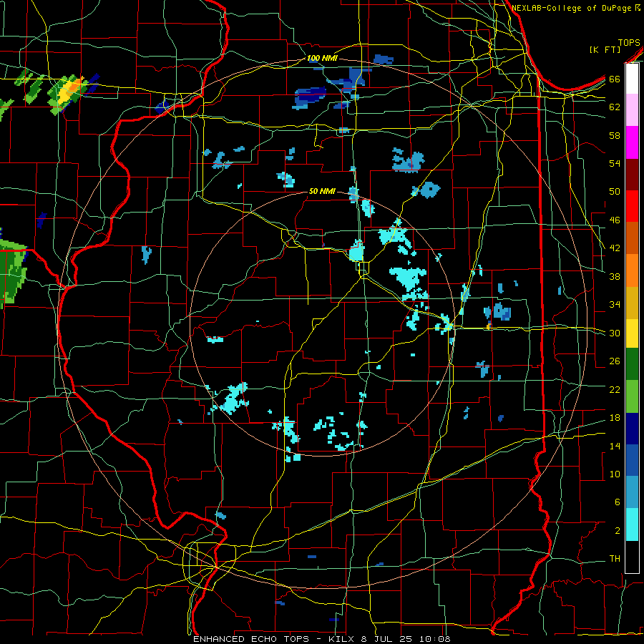
Task: Click the light blue legend band
Action: pos(632,492)
